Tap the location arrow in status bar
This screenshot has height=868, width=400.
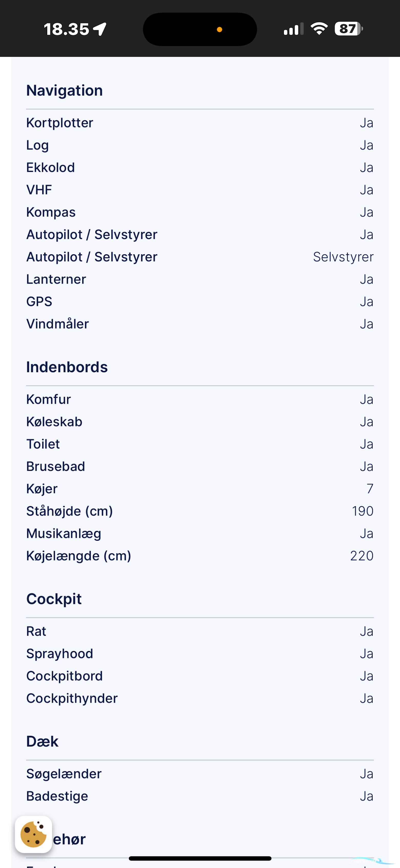pyautogui.click(x=100, y=29)
